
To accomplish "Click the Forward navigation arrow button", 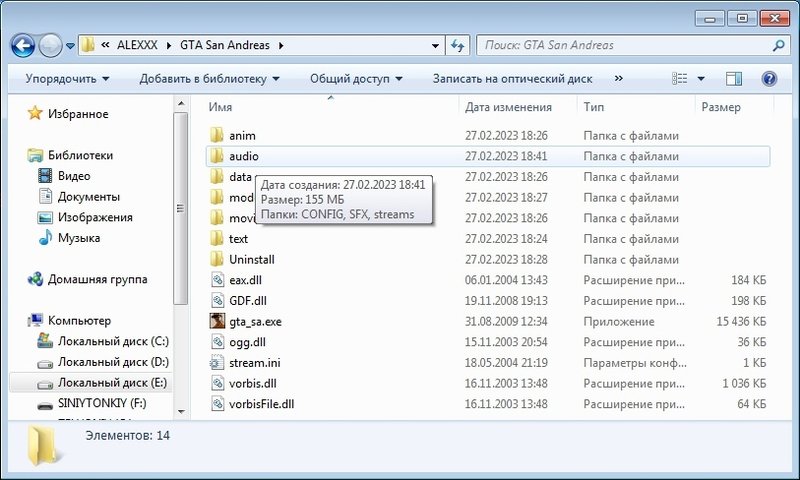I will coord(50,46).
